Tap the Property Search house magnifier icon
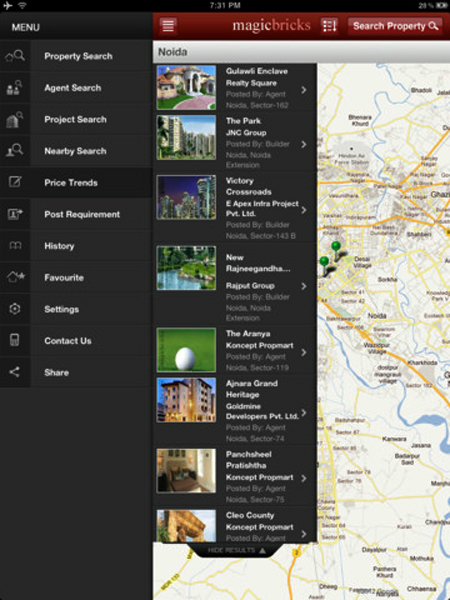This screenshot has width=450, height=600. tap(15, 56)
